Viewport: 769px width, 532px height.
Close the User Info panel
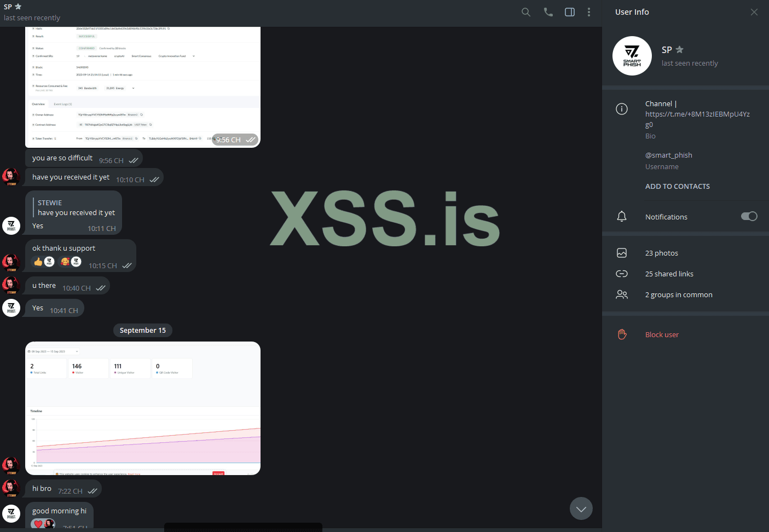point(754,12)
